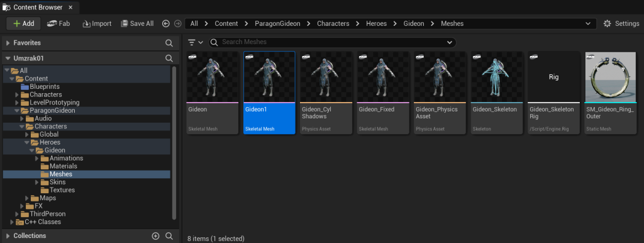Expand the LevelPrototyping folder
644x243 pixels.
pos(17,103)
